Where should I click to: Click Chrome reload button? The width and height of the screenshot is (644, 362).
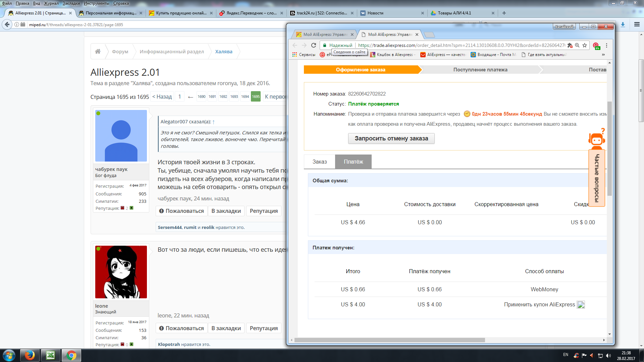tap(314, 45)
